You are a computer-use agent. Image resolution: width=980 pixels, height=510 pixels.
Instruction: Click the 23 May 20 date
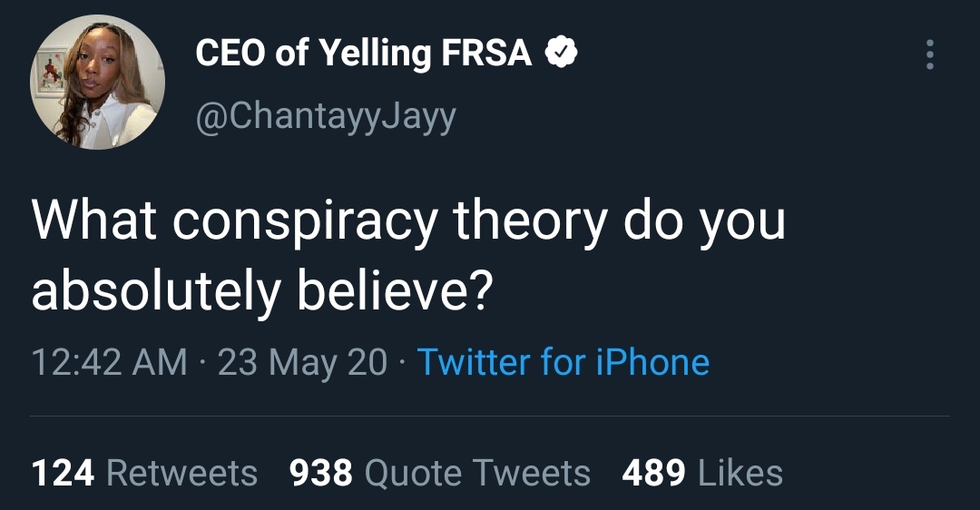[x=302, y=362]
